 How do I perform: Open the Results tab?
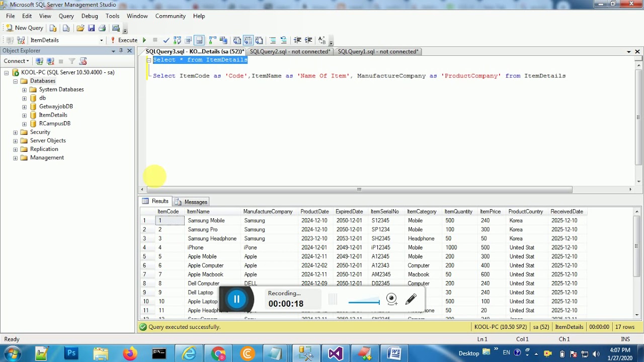pyautogui.click(x=155, y=201)
